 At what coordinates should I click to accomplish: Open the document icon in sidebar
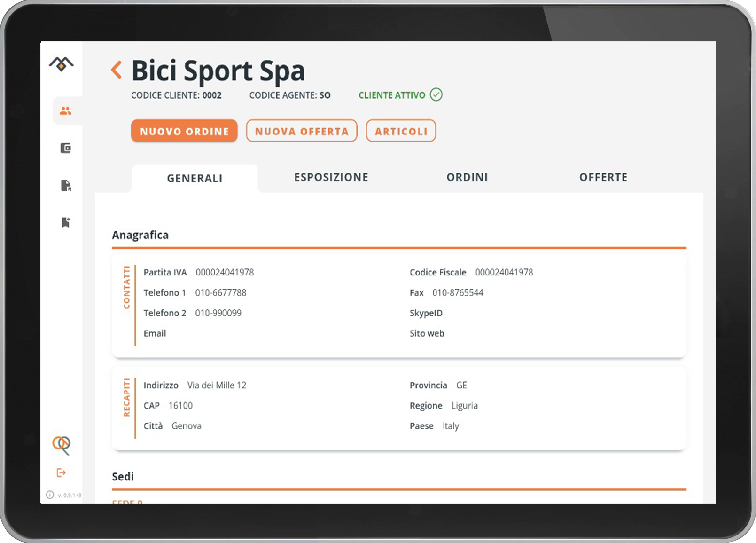[66, 186]
